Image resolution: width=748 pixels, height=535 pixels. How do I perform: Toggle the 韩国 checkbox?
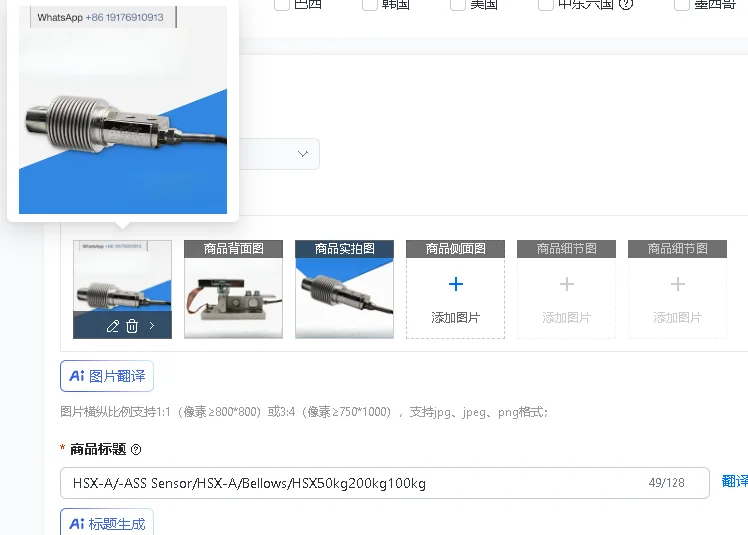[x=370, y=4]
